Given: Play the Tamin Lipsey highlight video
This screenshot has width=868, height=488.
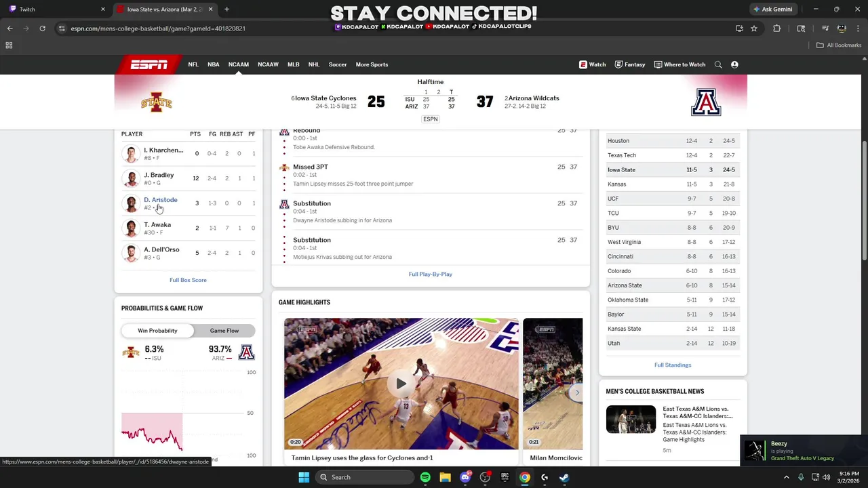Looking at the screenshot, I should coord(401,384).
